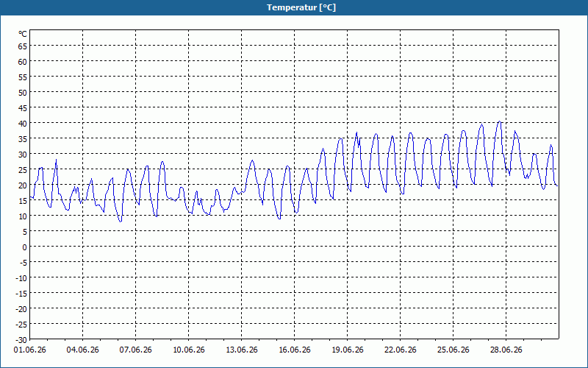Click the 07.06.26 date label
Screen dimensions: 588x368
point(135,350)
